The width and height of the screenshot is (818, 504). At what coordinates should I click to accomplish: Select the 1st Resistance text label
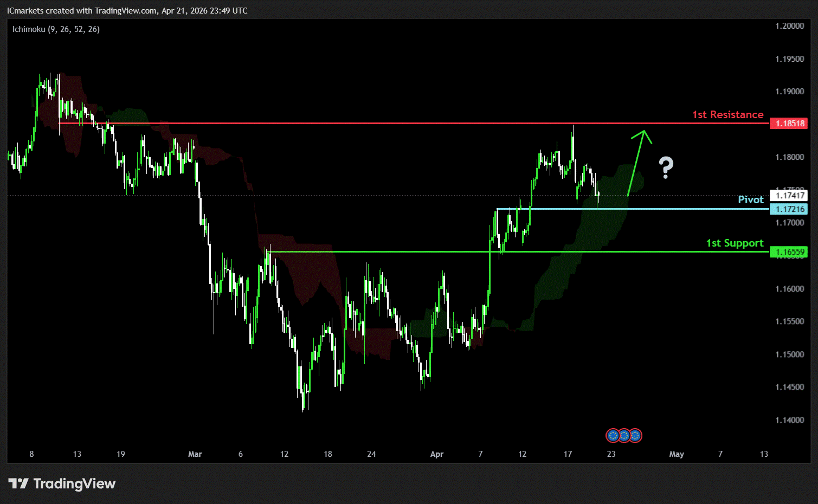pos(727,114)
